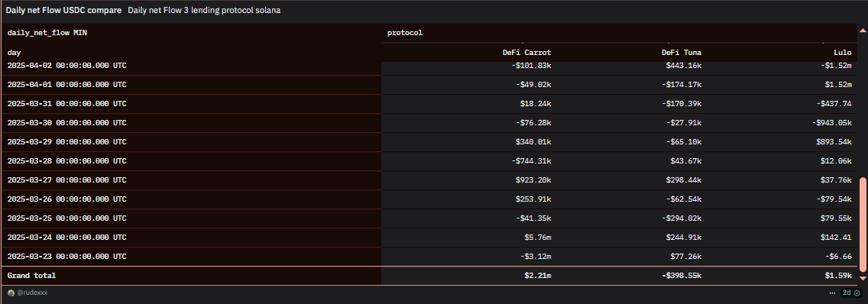Select the 2025-04-02 date row label
Image resolution: width=868 pixels, height=304 pixels.
pos(67,66)
